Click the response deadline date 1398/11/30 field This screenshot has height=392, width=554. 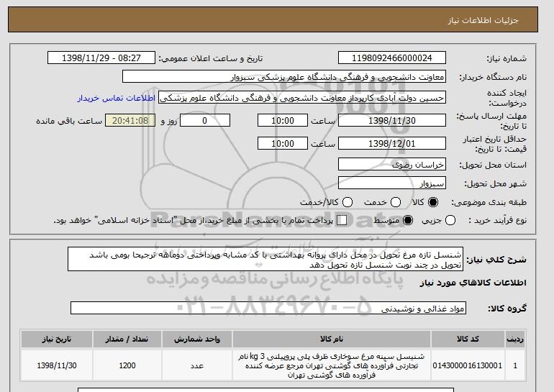click(x=392, y=120)
